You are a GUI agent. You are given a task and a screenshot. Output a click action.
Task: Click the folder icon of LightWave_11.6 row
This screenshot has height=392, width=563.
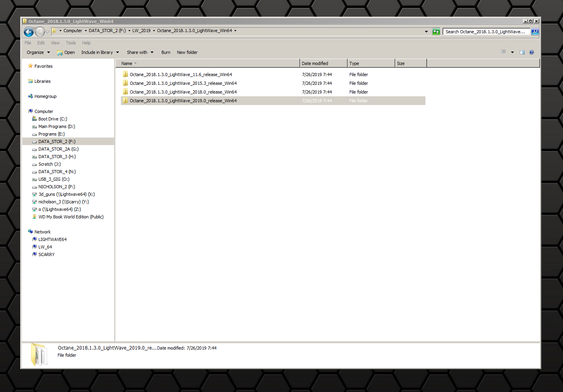tap(125, 74)
